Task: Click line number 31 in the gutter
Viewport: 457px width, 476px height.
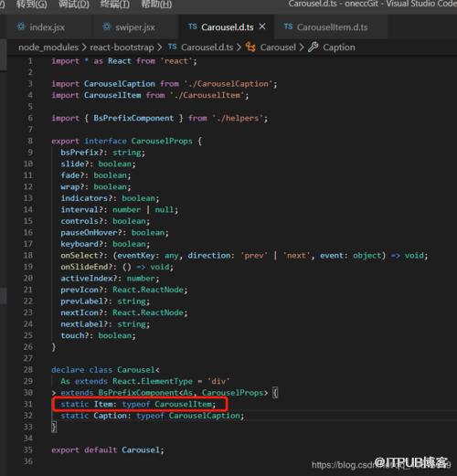Action: 28,404
